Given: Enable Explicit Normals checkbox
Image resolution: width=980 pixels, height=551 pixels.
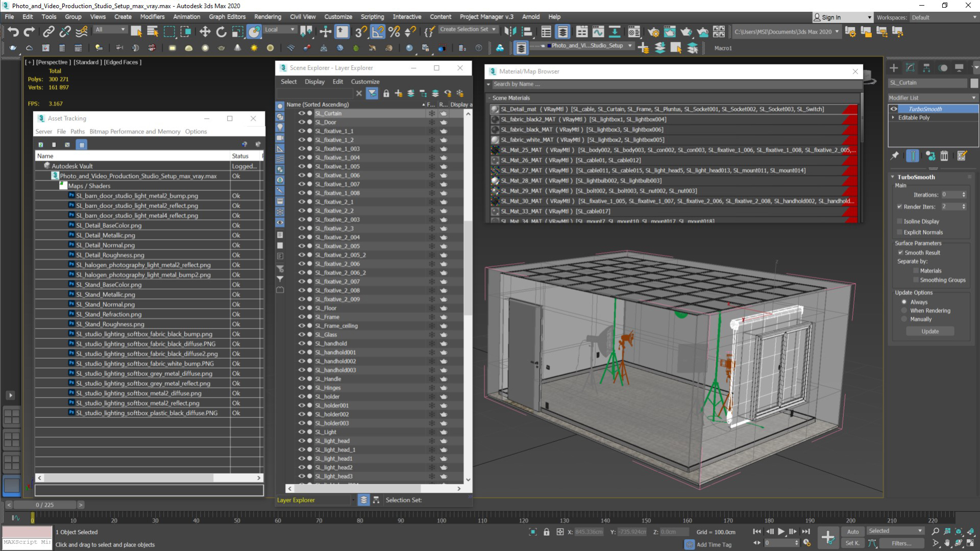Looking at the screenshot, I should pos(900,232).
